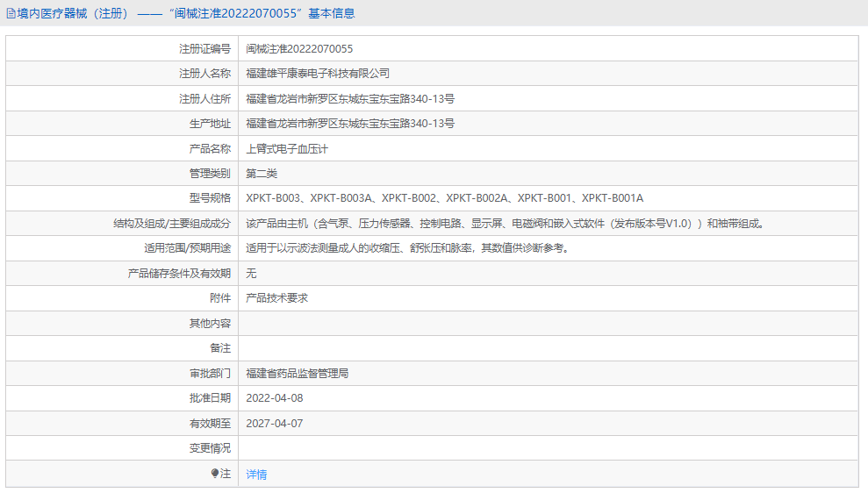Click the 适用范围 intended use text
Screen dimensions: 868x493
point(407,248)
